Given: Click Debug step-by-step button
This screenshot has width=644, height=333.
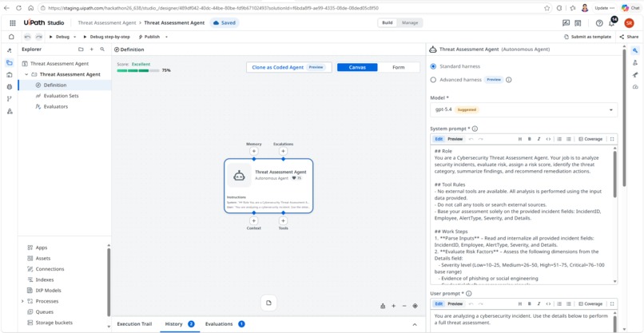Looking at the screenshot, I should click(106, 37).
